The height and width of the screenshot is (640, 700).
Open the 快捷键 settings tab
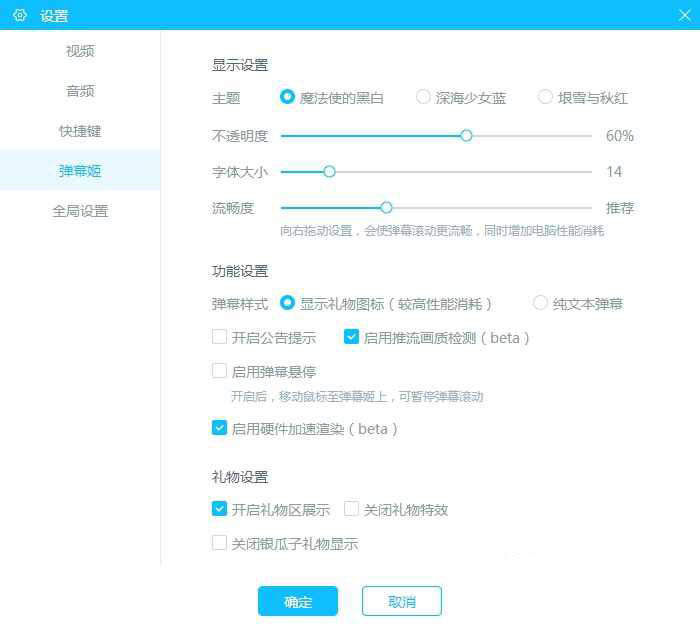(x=80, y=131)
